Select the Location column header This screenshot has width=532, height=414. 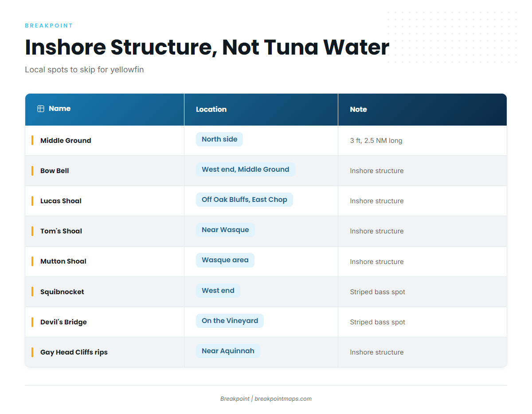(261, 110)
